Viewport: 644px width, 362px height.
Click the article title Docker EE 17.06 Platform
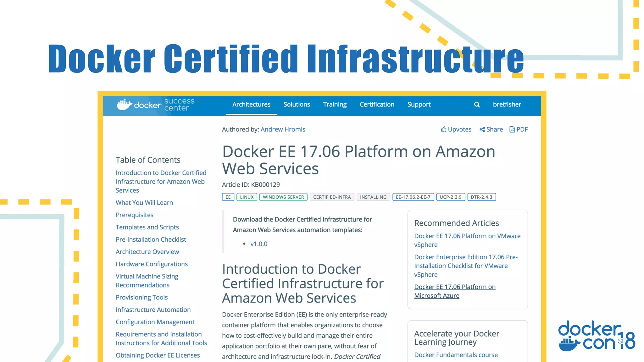click(x=358, y=160)
